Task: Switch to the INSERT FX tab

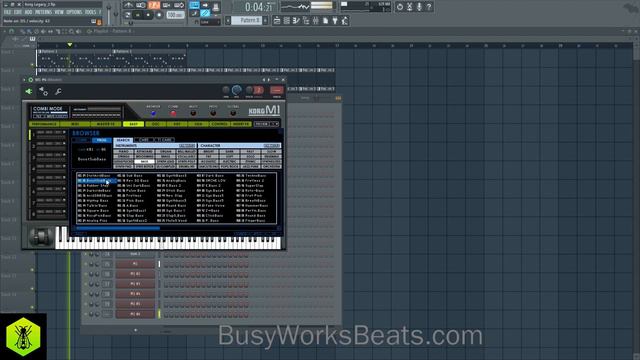Action: pos(241,124)
